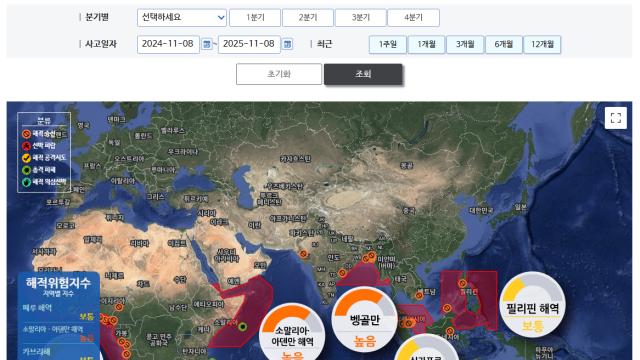Focus the end date field 2025-11-08
This screenshot has width=640, height=360.
[249, 44]
